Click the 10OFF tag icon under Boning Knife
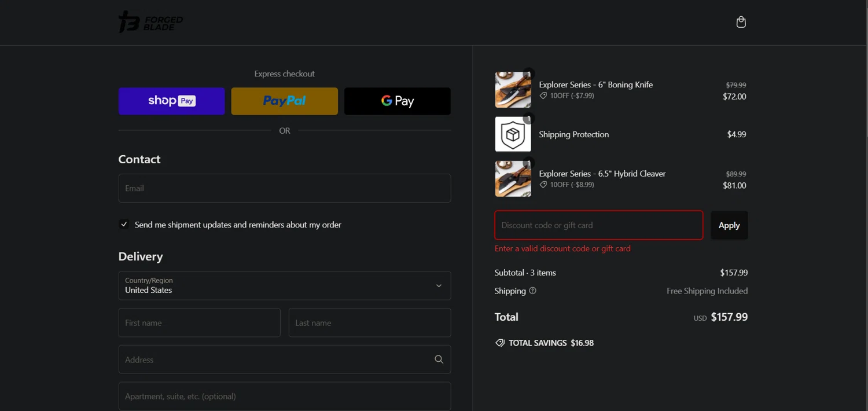 point(543,96)
